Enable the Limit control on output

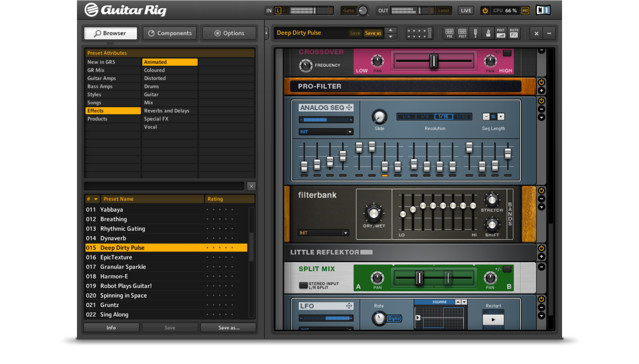(444, 10)
